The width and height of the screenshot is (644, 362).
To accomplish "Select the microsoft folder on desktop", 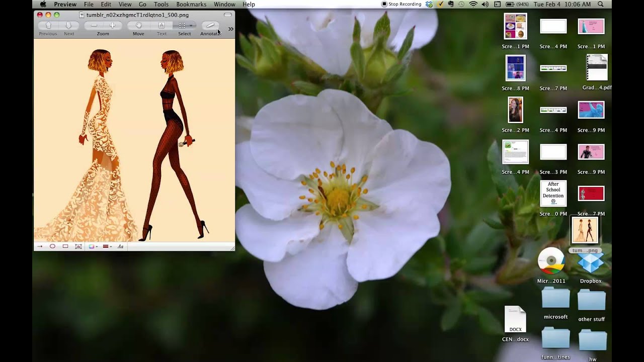I will coord(555,298).
